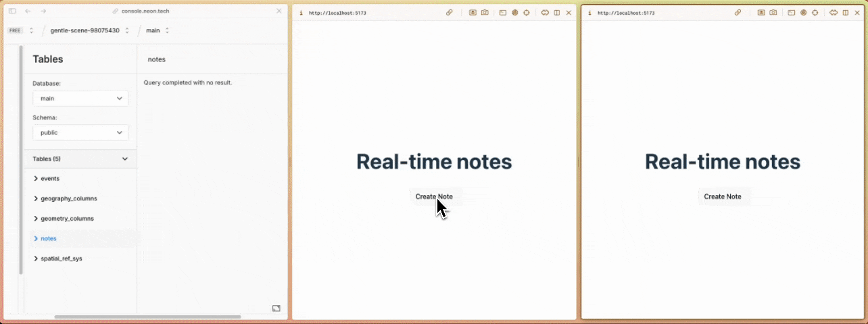
Task: Click the vertical scrollbar beside the Tables panel
Action: (x=21, y=160)
